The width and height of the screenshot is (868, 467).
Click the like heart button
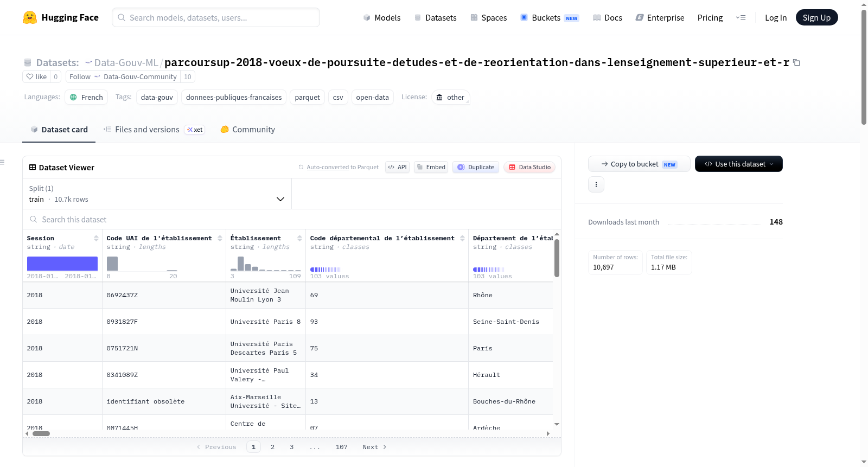pyautogui.click(x=36, y=76)
